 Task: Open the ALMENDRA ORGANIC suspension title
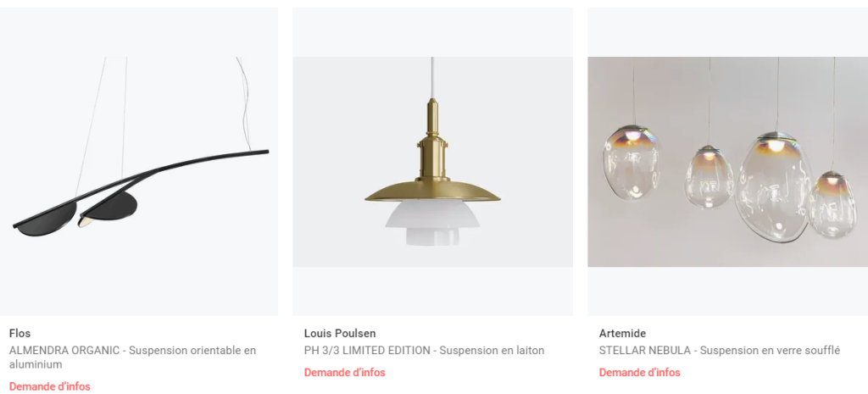tap(133, 357)
